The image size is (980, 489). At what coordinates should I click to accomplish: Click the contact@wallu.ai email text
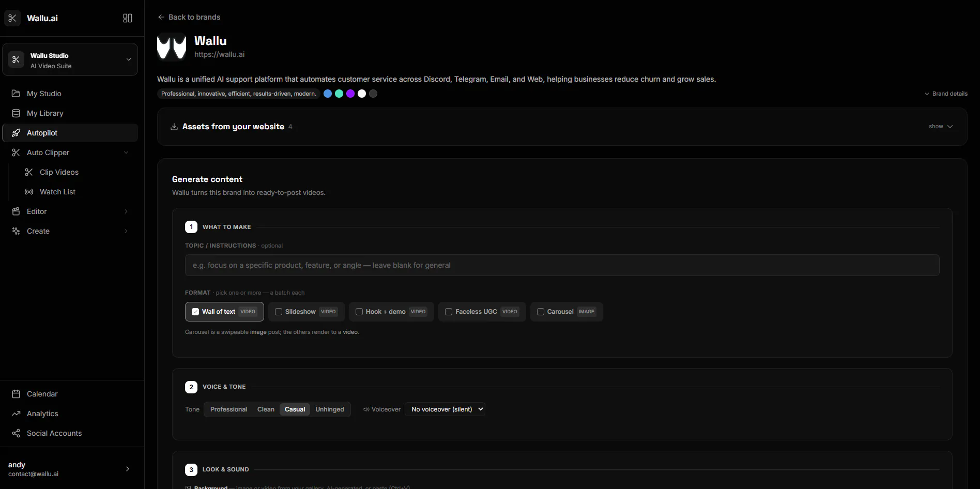pos(34,474)
